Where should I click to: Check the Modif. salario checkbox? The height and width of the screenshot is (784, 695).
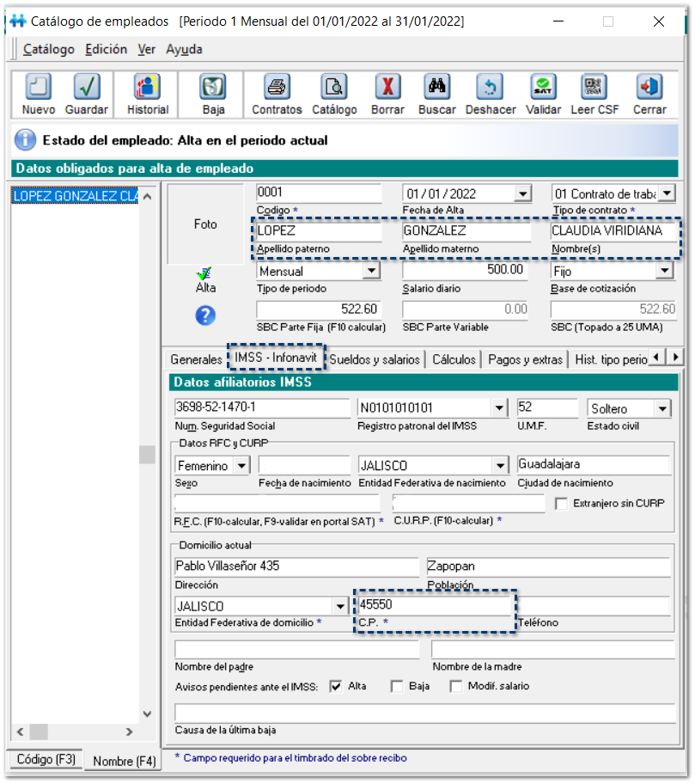tap(456, 686)
